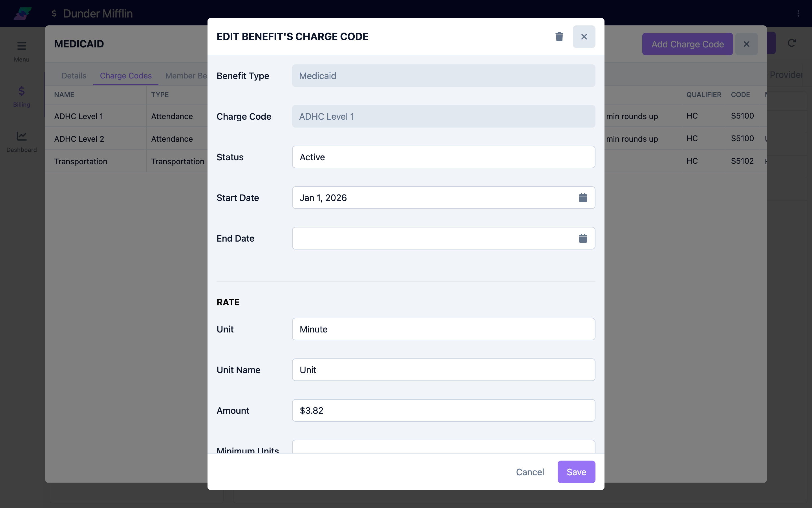The height and width of the screenshot is (508, 812).
Task: Select the ADHC Level 1 row
Action: [x=126, y=116]
